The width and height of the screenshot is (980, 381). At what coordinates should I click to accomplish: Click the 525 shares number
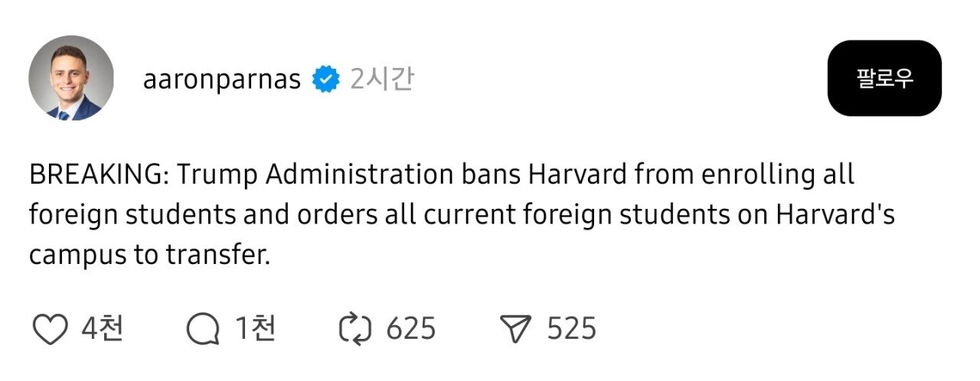point(571,330)
